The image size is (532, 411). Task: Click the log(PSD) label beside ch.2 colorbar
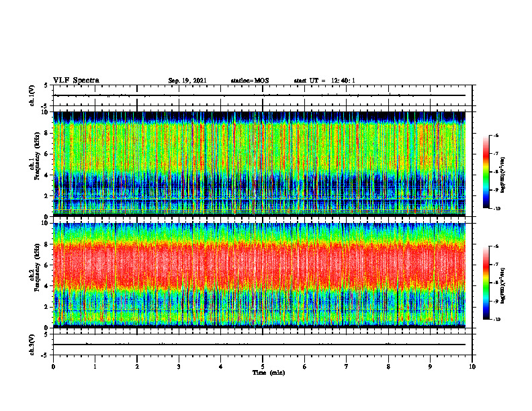[502, 285]
